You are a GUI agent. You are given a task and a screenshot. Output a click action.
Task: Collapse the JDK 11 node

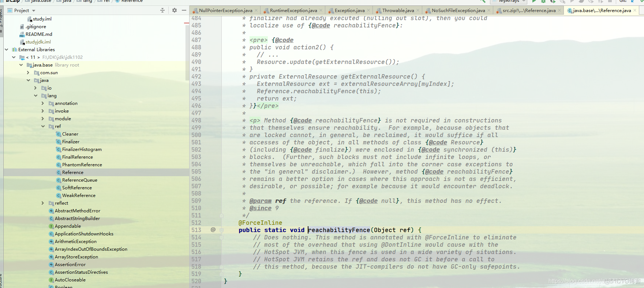click(x=14, y=57)
